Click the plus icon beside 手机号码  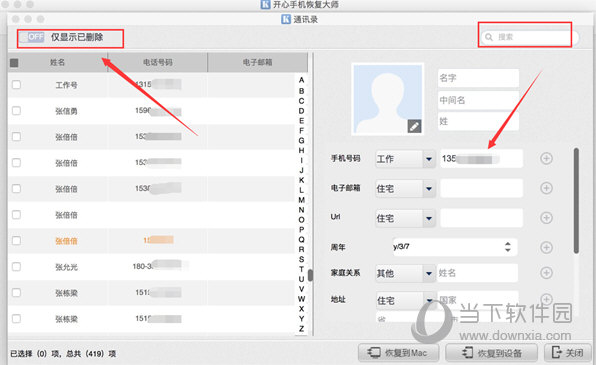[547, 159]
